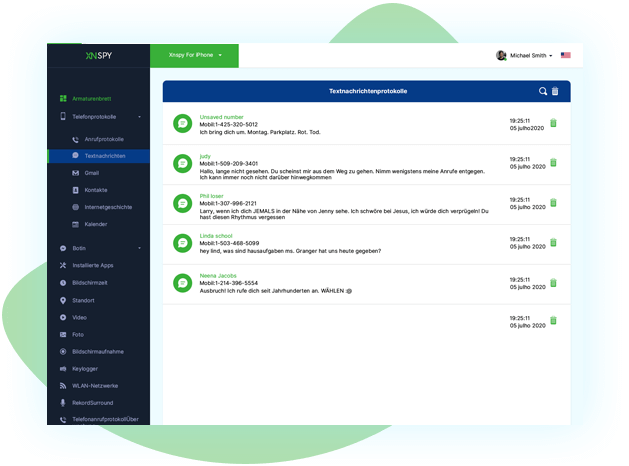This screenshot has width=629, height=466.
Task: Delete the Unsaved number message
Action: click(554, 123)
